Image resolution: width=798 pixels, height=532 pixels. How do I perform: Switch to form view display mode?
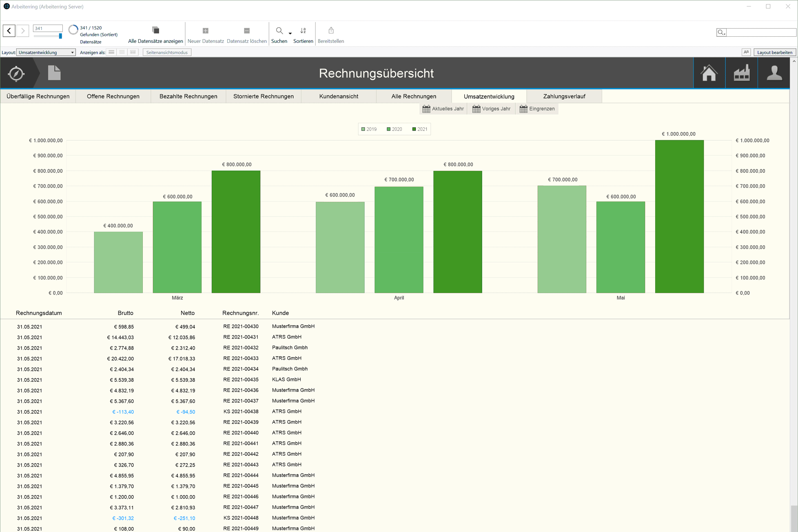pos(111,52)
